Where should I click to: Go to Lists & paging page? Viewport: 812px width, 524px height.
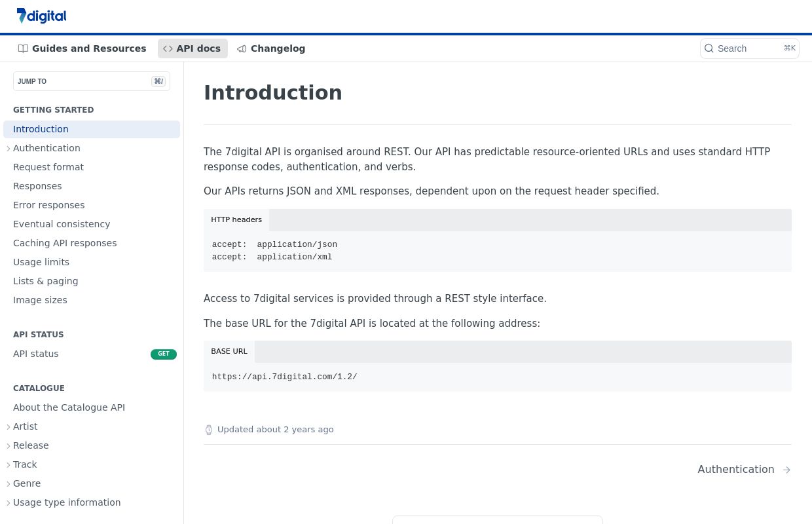click(x=92, y=281)
